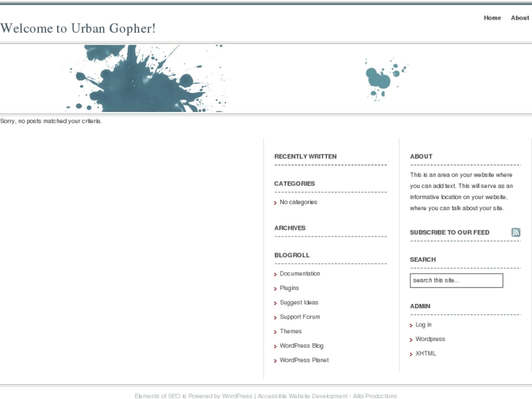Open the Home menu item
The image size is (532, 399).
pyautogui.click(x=492, y=18)
